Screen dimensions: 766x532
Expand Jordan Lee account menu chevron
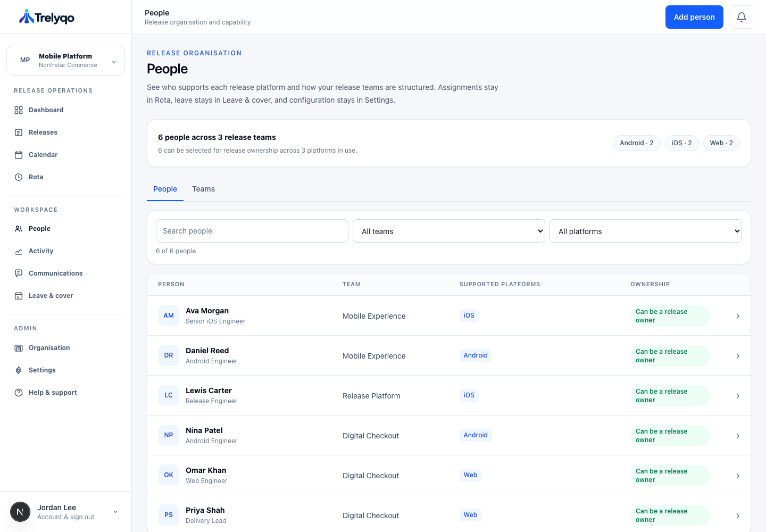pos(115,512)
